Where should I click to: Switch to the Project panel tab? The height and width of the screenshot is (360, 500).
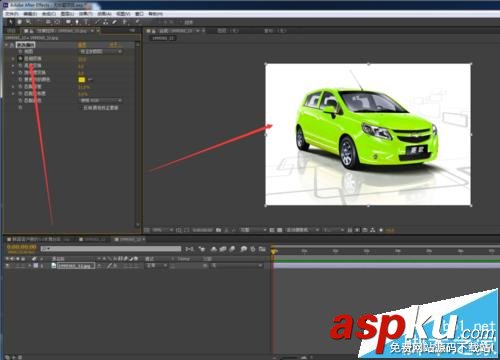tap(11, 31)
